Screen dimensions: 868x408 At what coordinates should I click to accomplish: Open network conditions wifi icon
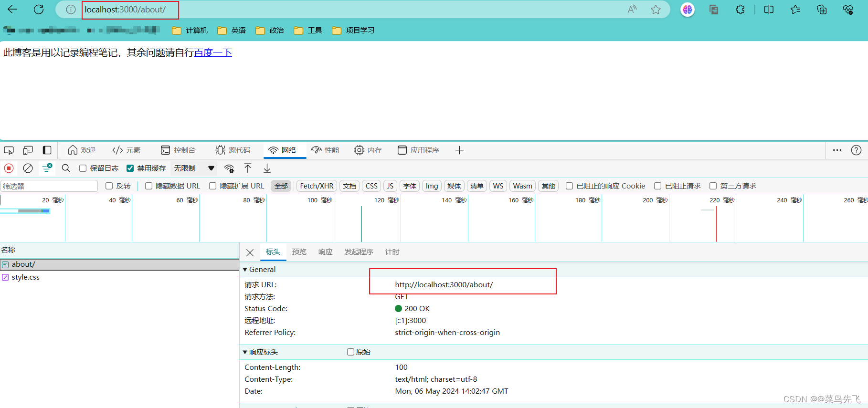tap(229, 168)
